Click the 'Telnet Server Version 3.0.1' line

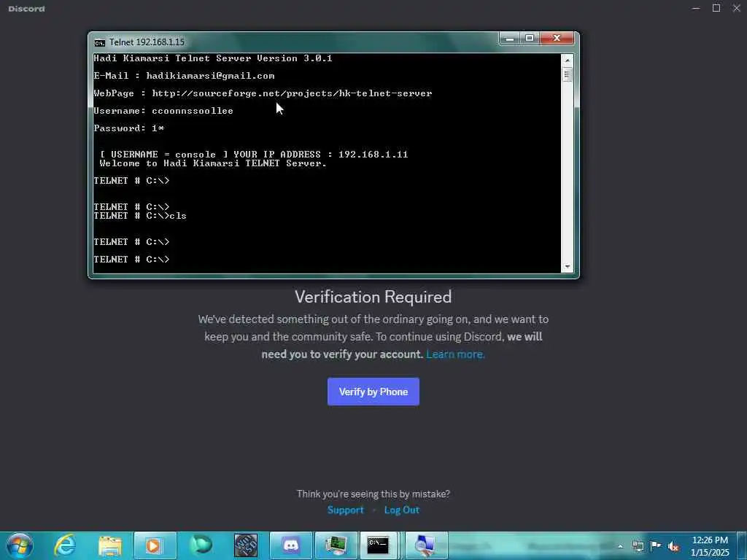pyautogui.click(x=213, y=58)
